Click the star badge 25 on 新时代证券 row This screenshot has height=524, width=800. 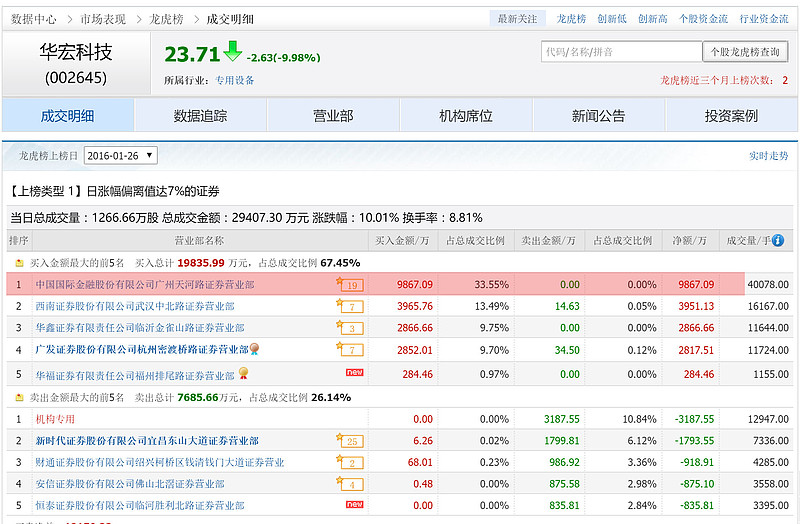[350, 440]
